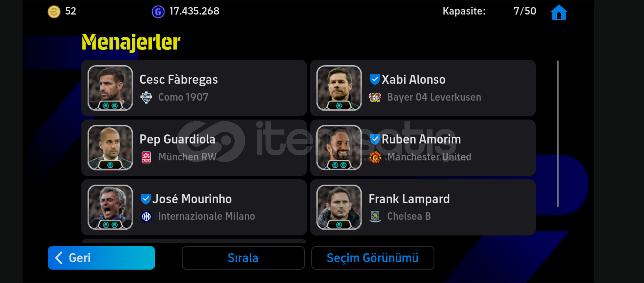Open the Seçim Görünümü view selector
This screenshot has height=283, width=644.
click(x=373, y=258)
